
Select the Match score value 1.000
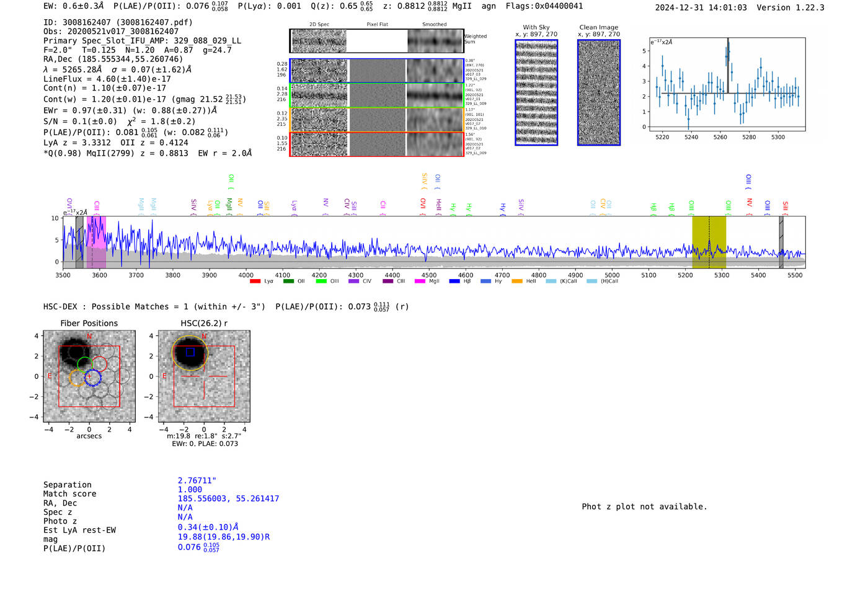[x=190, y=490]
